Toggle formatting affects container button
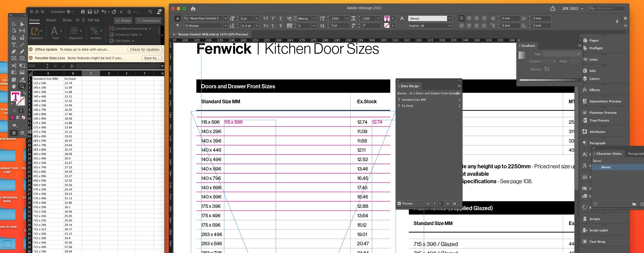The height and width of the screenshot is (253, 644). click(x=15, y=111)
